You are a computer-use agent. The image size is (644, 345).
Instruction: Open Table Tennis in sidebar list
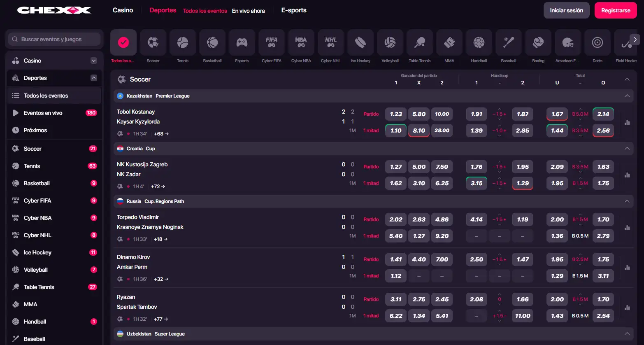pos(54,287)
